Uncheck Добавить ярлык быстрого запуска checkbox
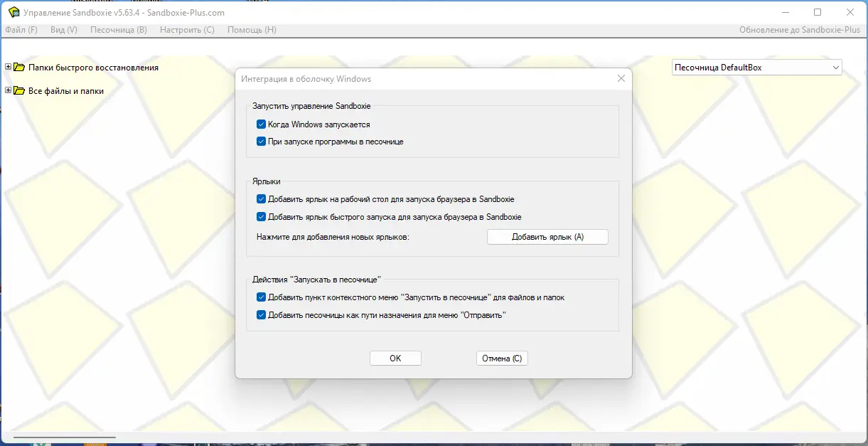 point(261,217)
